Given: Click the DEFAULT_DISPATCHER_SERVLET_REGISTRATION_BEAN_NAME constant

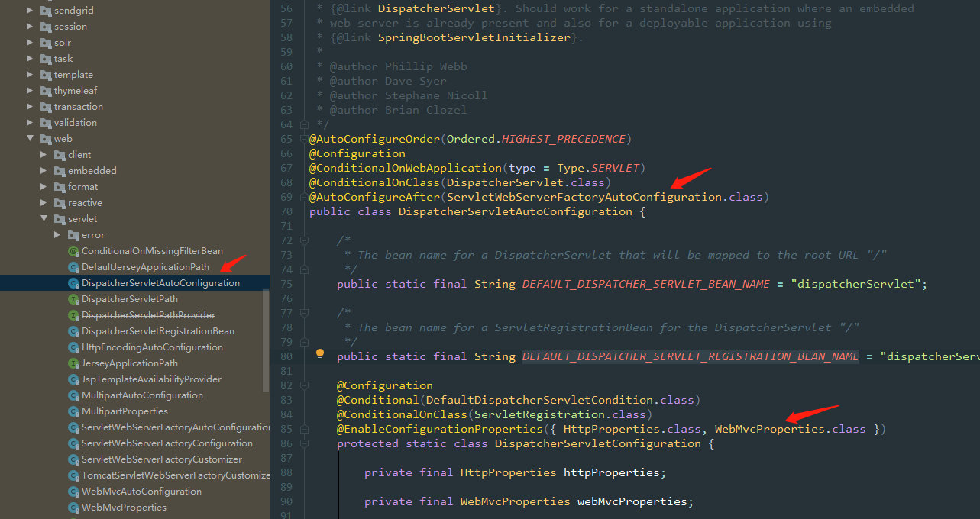Looking at the screenshot, I should (691, 356).
